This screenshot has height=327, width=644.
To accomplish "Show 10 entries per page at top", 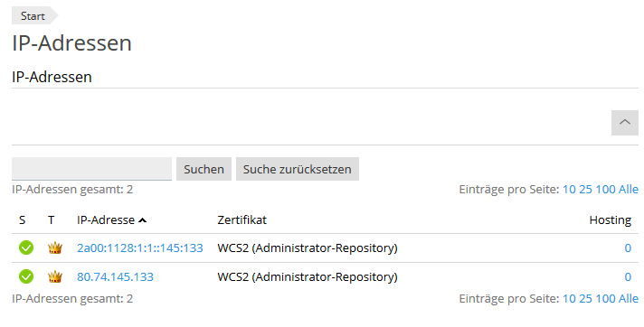I will click(x=569, y=190).
